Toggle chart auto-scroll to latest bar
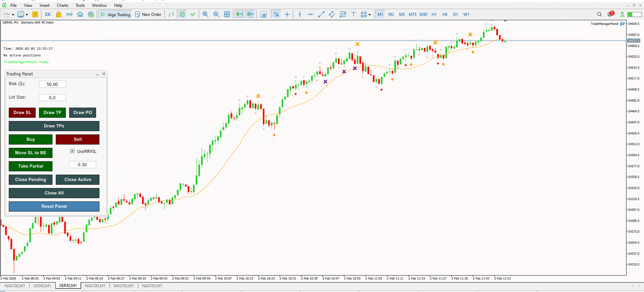 pyautogui.click(x=239, y=14)
